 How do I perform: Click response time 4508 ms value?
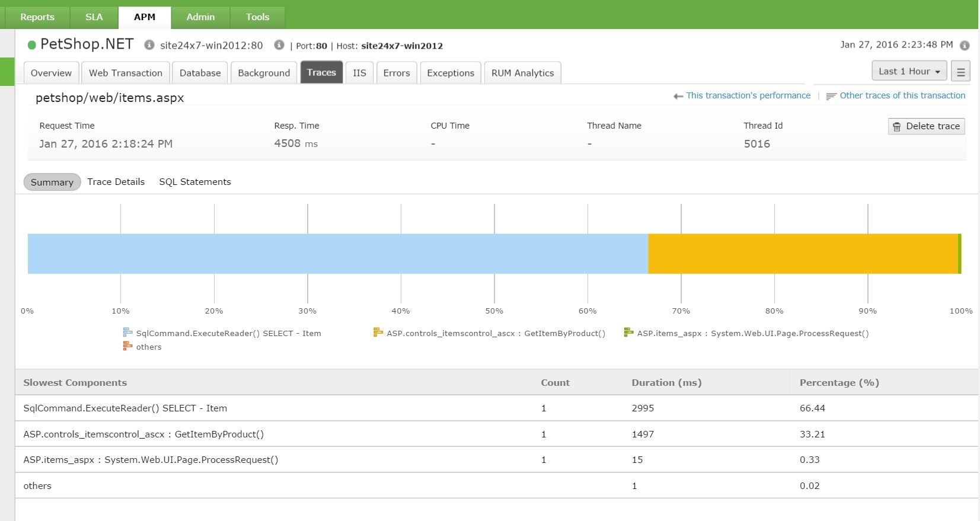point(296,143)
